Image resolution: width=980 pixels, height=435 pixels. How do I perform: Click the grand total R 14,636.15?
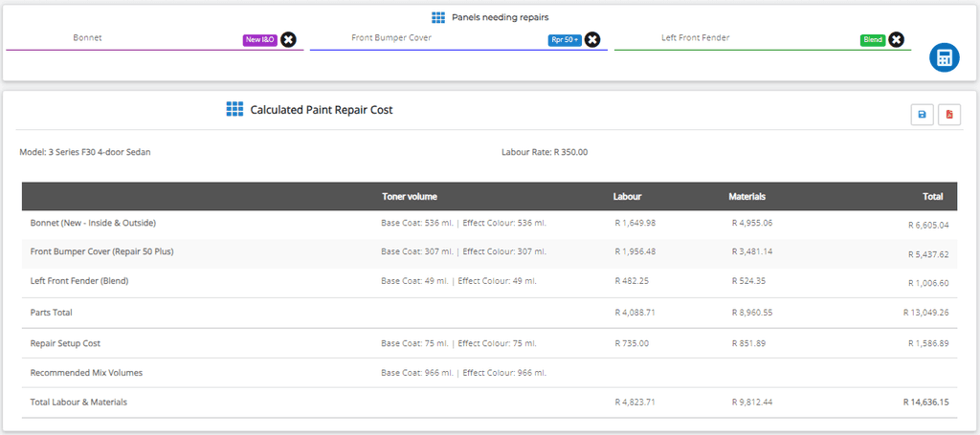925,402
